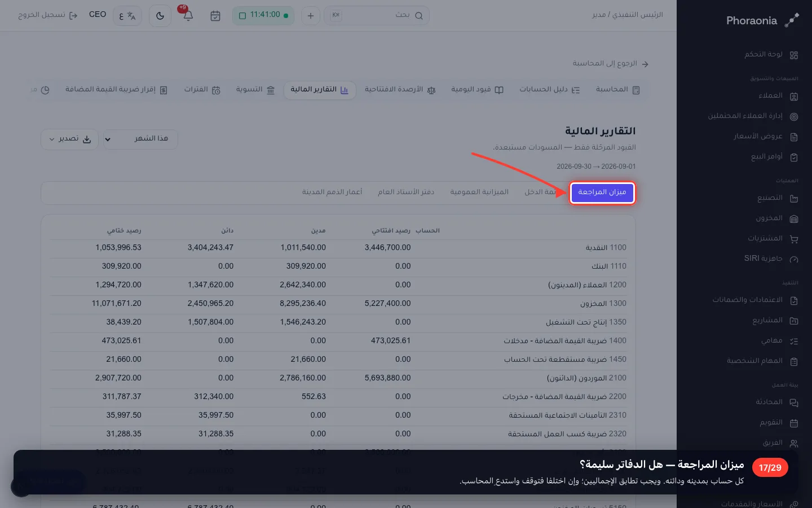Open المهام الشخصية clipboard icon
The height and width of the screenshot is (508, 812).
(794, 361)
